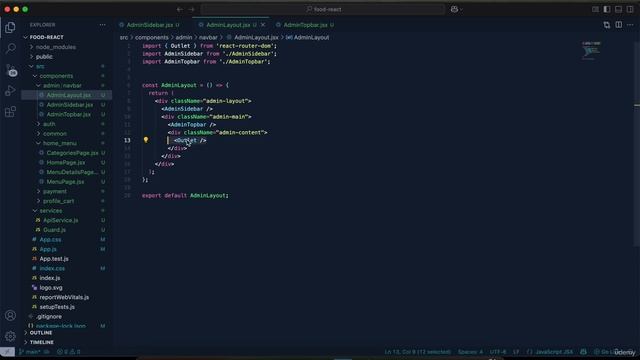Open App.css file
640x360 pixels.
point(50,240)
